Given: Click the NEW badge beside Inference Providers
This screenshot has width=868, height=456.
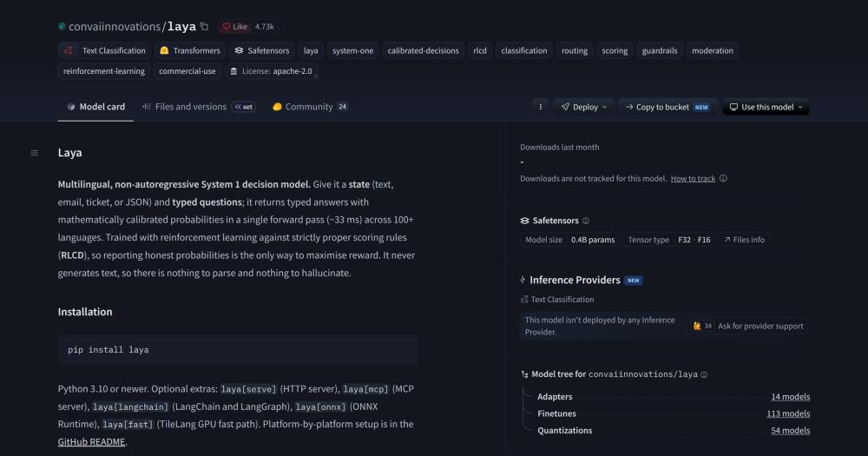Looking at the screenshot, I should [633, 281].
